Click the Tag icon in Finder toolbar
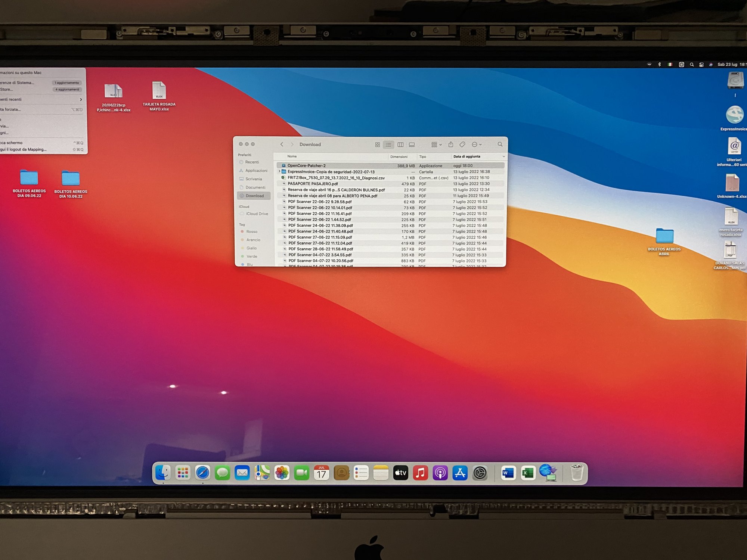 (x=462, y=144)
